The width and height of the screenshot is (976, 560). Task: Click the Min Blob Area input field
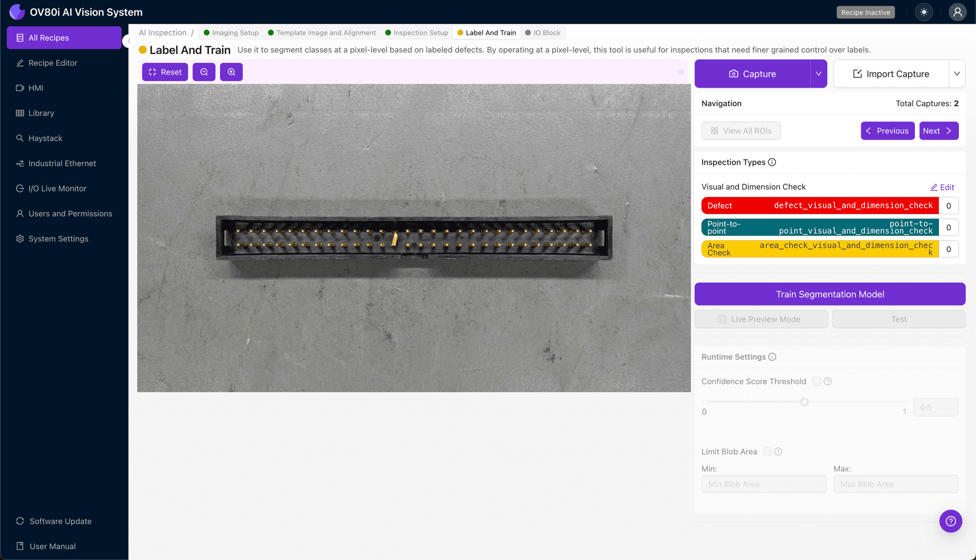pos(763,484)
